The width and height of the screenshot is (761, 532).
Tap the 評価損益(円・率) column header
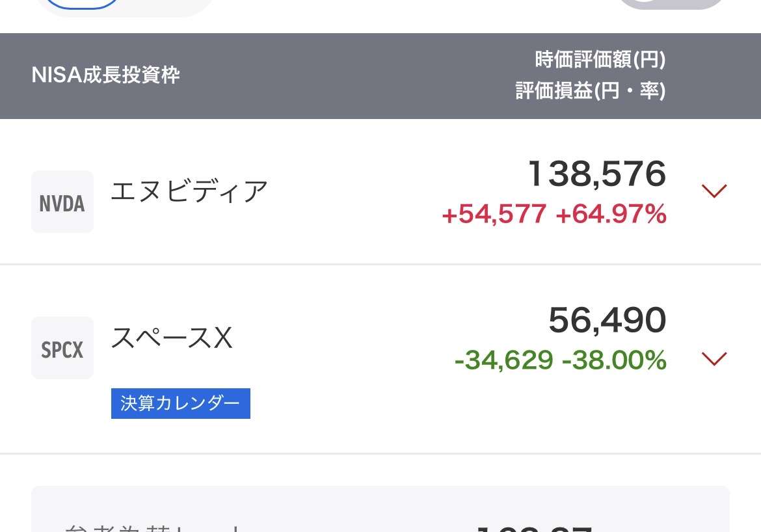[x=590, y=91]
